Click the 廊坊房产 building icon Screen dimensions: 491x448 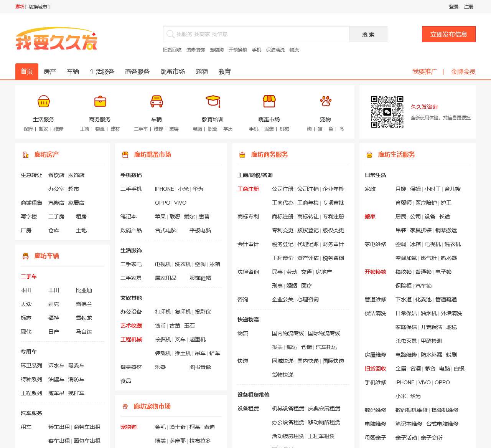[26, 155]
